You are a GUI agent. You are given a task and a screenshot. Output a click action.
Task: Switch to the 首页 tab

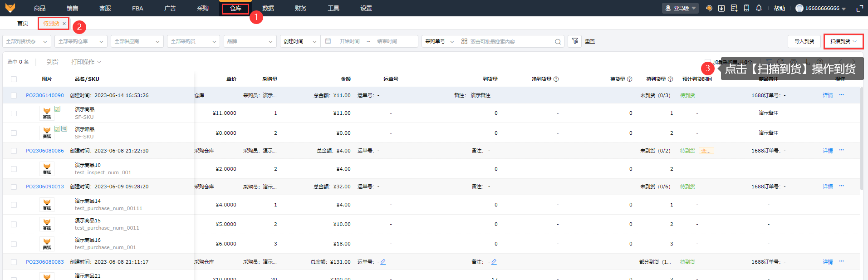click(23, 24)
